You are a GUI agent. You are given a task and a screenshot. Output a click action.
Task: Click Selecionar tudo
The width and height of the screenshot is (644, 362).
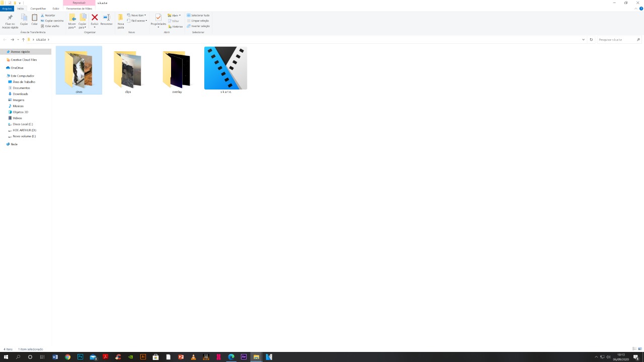pyautogui.click(x=198, y=16)
